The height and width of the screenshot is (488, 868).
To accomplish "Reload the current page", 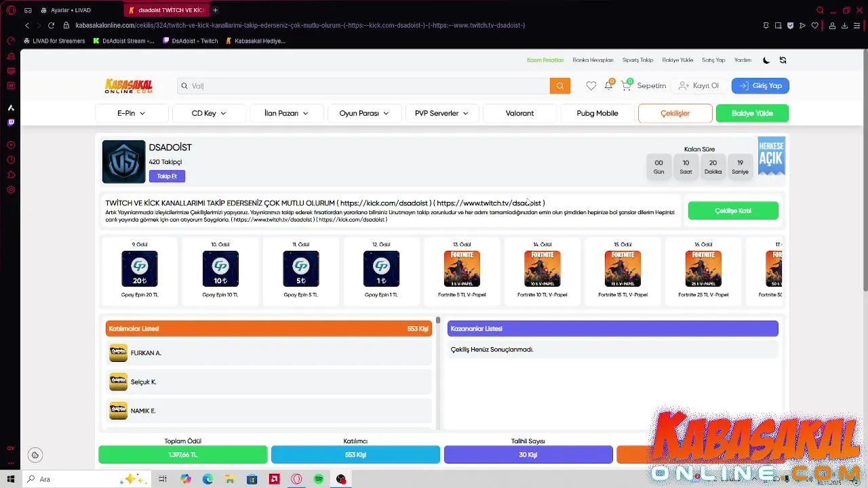I will click(x=51, y=25).
